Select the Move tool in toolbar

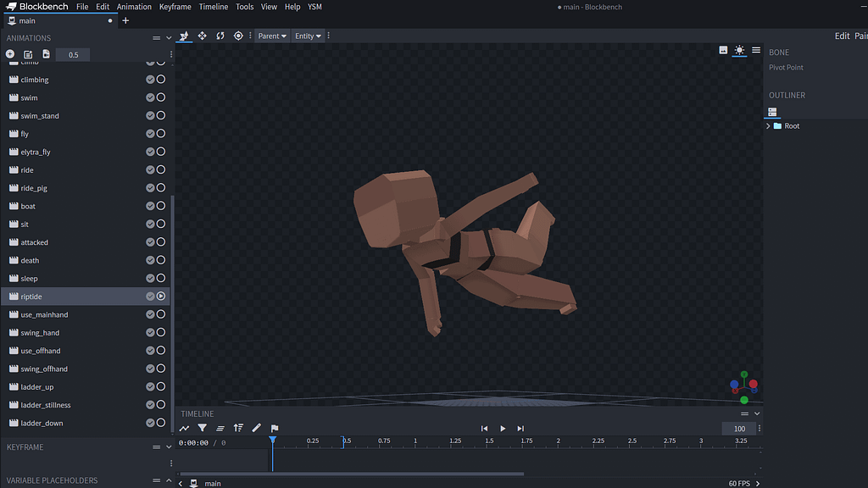tap(202, 36)
